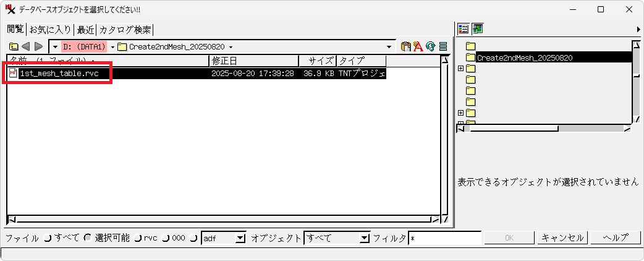
Task: Go back using the left arrow
Action: click(26, 46)
